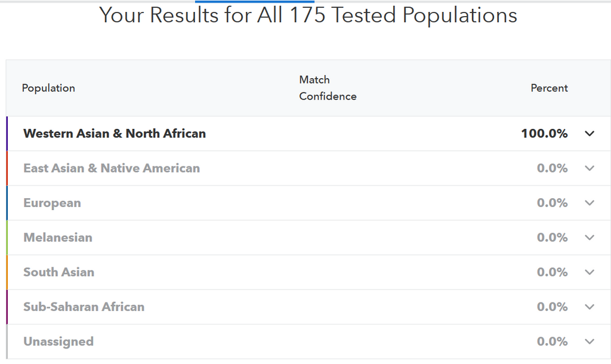Expand the Melanesian row chevron
This screenshot has width=611, height=364.
(590, 237)
